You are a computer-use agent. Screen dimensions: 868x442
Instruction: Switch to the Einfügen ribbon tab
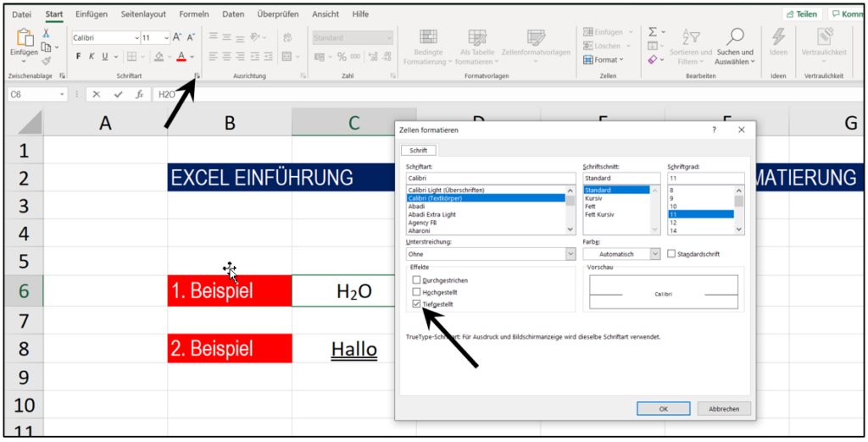point(92,14)
